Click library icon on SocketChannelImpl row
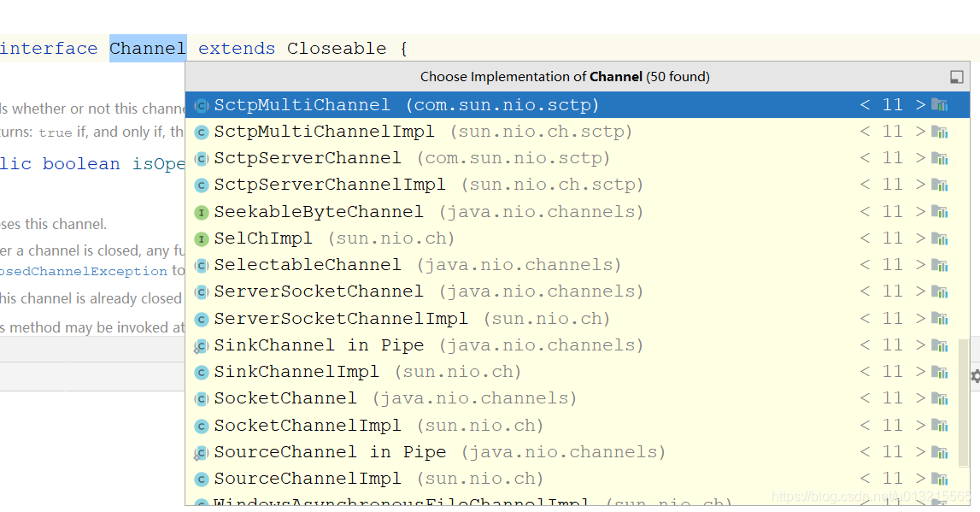The image size is (980, 512). click(x=939, y=426)
